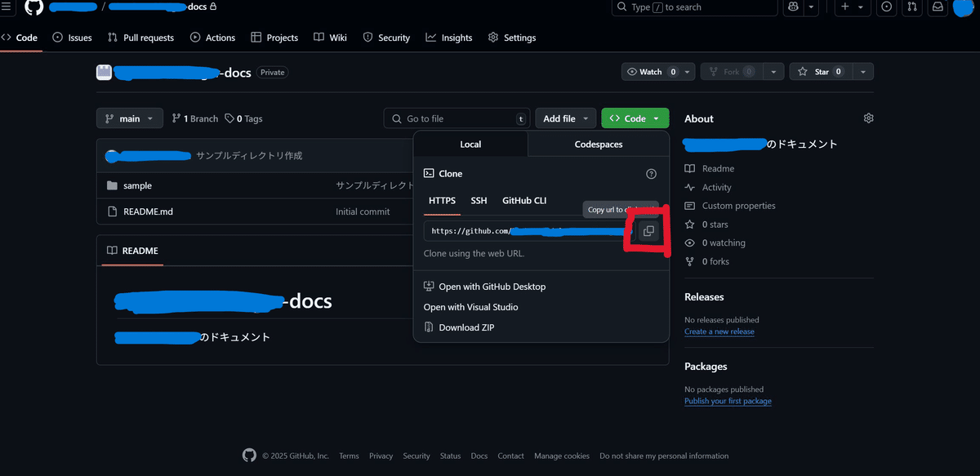Click Publish your first package
The height and width of the screenshot is (476, 980).
(x=728, y=401)
